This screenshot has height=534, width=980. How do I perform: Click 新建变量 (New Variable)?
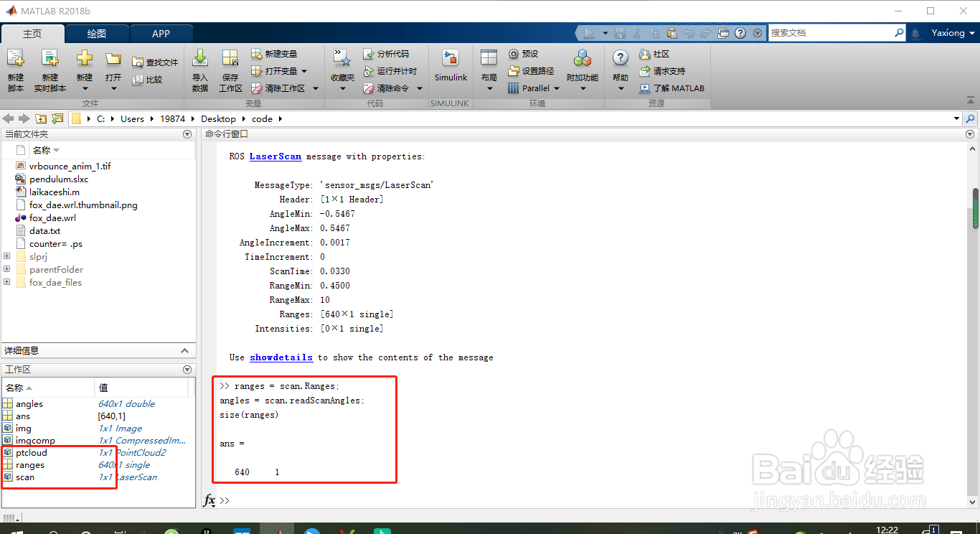(x=274, y=54)
